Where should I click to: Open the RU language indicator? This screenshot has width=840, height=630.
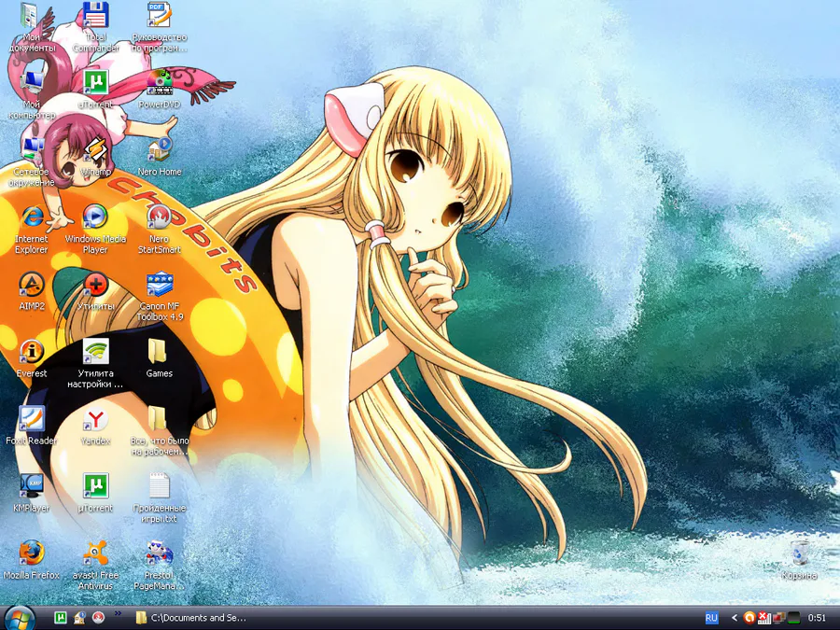point(711,618)
